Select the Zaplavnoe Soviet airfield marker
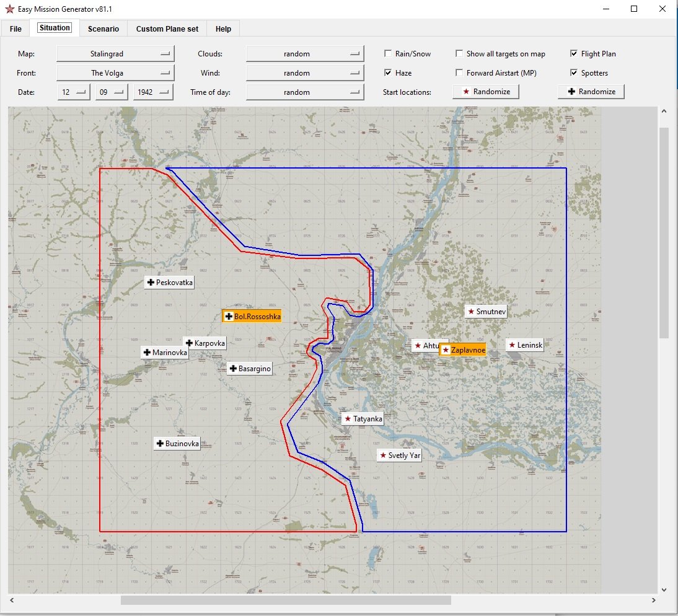This screenshot has width=678, height=616. click(462, 350)
